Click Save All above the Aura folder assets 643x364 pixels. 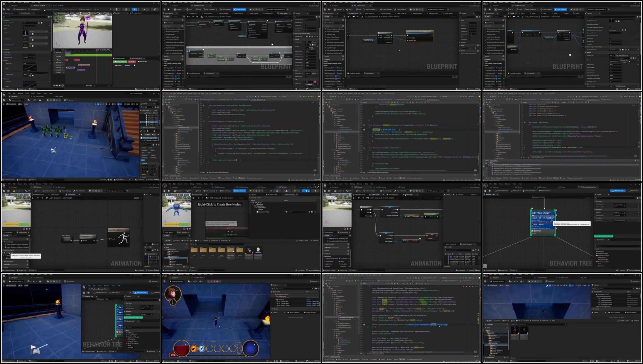click(506, 321)
